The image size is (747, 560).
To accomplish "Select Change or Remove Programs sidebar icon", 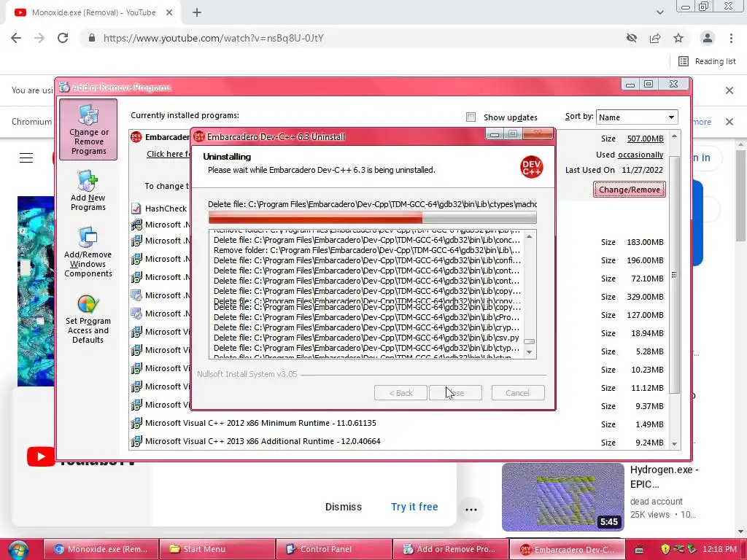I will click(88, 130).
